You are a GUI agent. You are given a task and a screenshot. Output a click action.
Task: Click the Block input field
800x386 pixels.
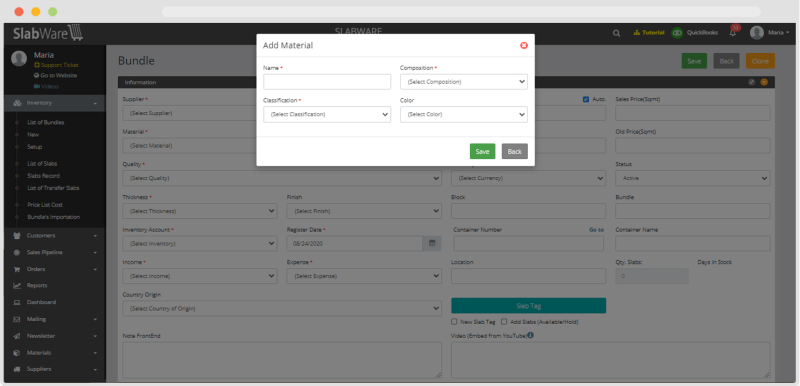(x=529, y=211)
